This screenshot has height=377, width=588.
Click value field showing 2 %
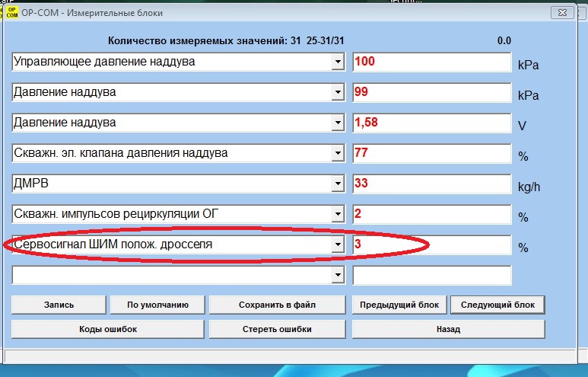(432, 214)
